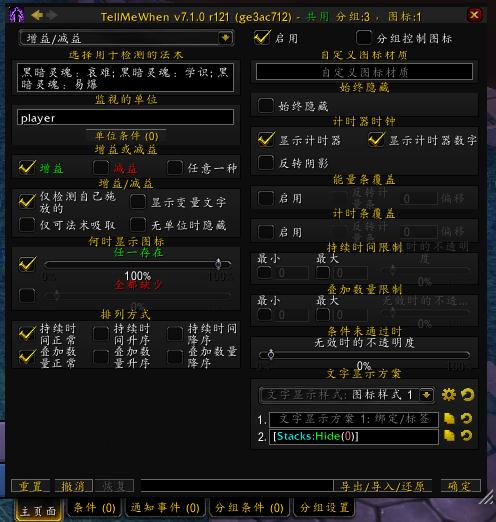Click the 确定 button
The image size is (496, 522).
461,486
